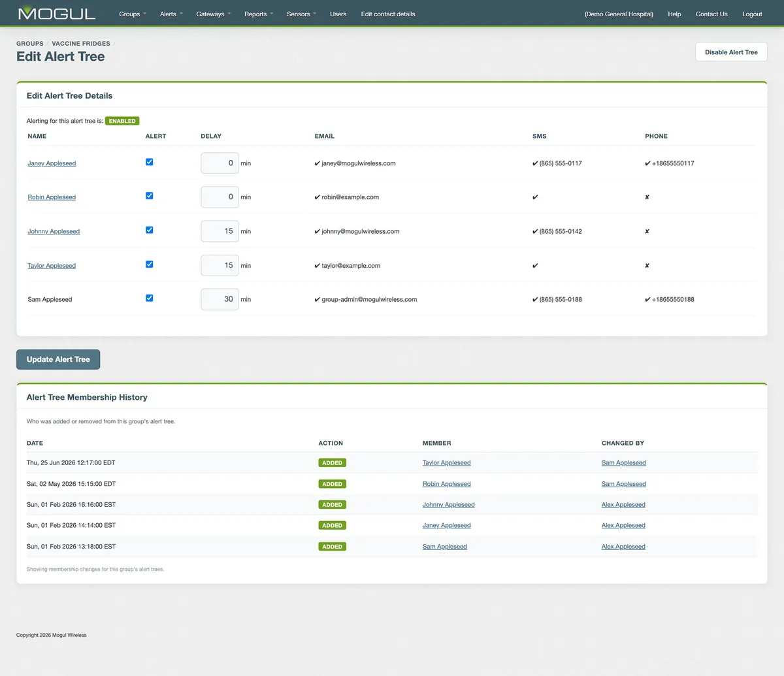Open Johnny Appleseed link in the alert tree

54,231
